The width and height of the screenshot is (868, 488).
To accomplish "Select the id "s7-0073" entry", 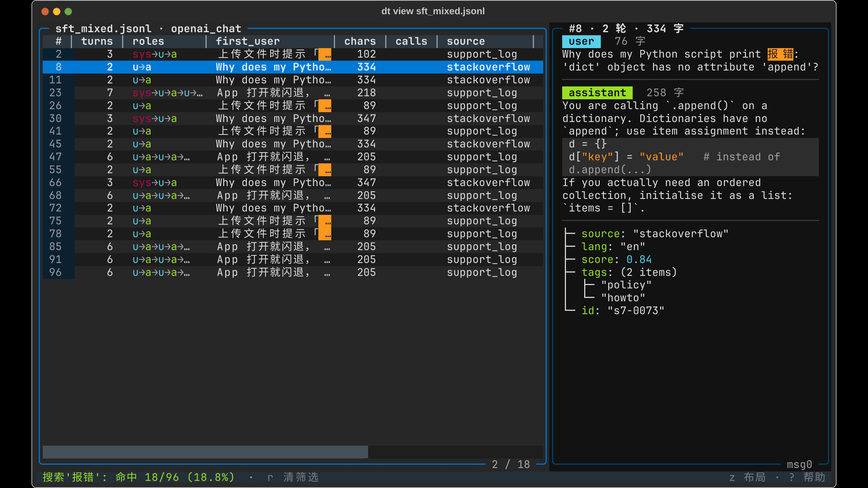I will (x=623, y=311).
